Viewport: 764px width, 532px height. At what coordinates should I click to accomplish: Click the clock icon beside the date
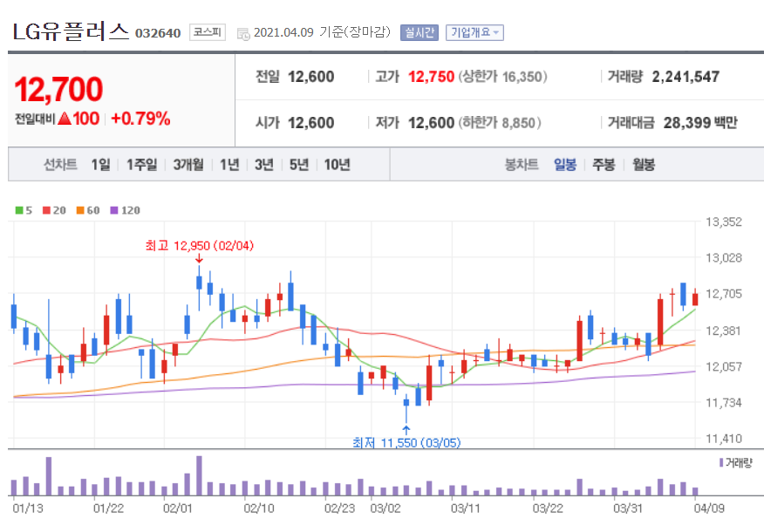243,34
